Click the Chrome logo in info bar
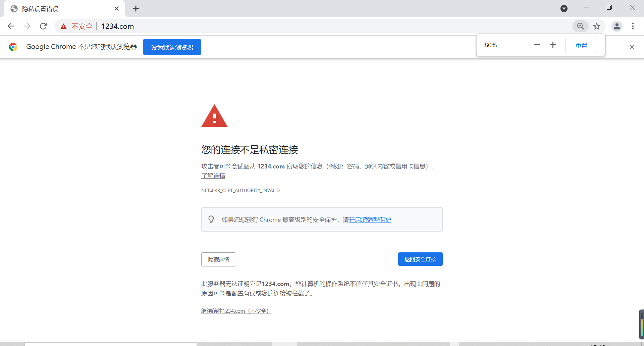Image resolution: width=644 pixels, height=346 pixels. (13, 47)
